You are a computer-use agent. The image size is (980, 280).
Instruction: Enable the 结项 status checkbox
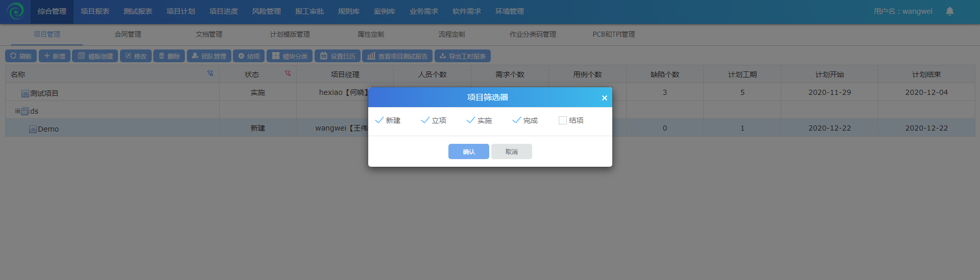point(562,120)
